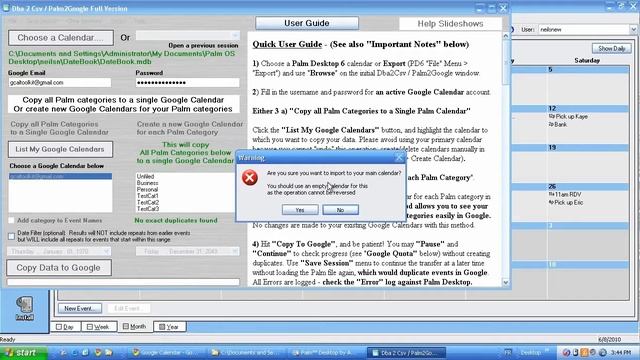Viewport: 640px width, 360px height.
Task: Click the 11am RDV event on 26th
Action: (565, 195)
